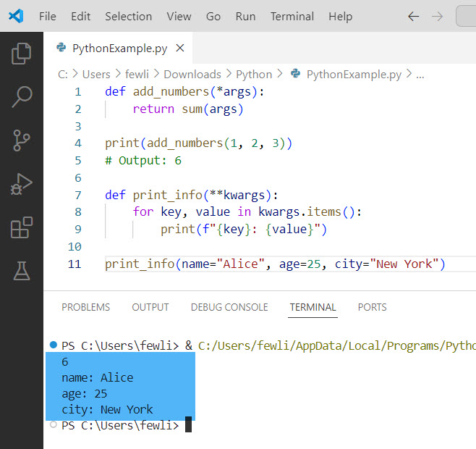The image size is (476, 449).
Task: Click terminal output 'name: Alice'
Action: (x=98, y=377)
